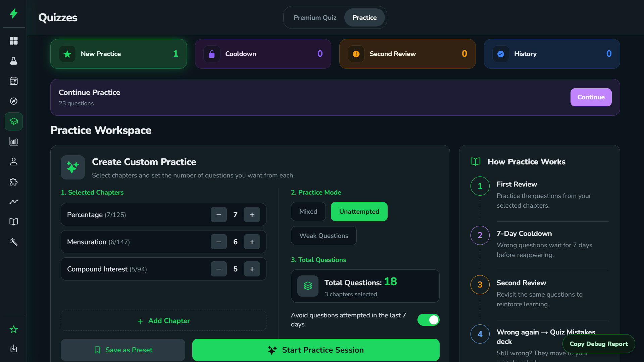Open the Second Review card
The image size is (644, 362).
[407, 54]
